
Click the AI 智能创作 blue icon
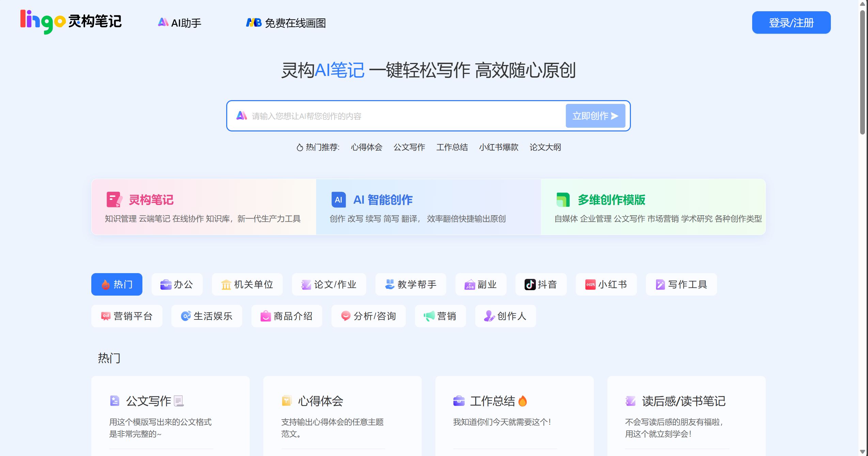(338, 200)
